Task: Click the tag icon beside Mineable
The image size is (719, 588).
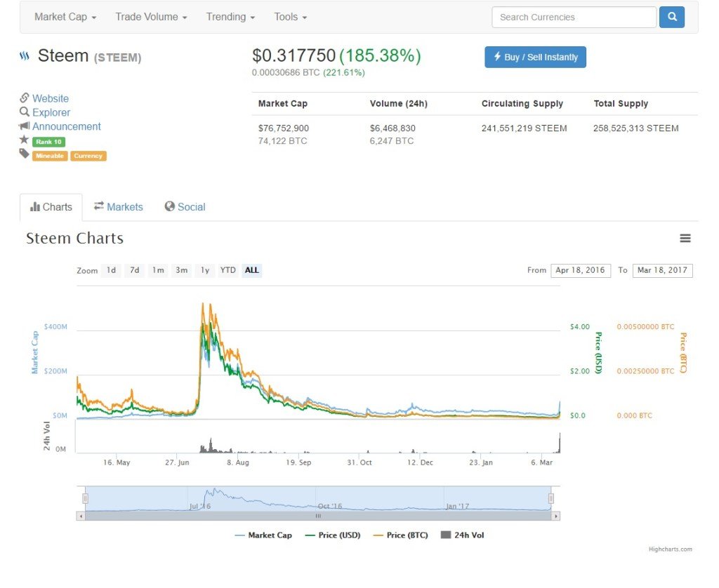Action: [x=25, y=154]
